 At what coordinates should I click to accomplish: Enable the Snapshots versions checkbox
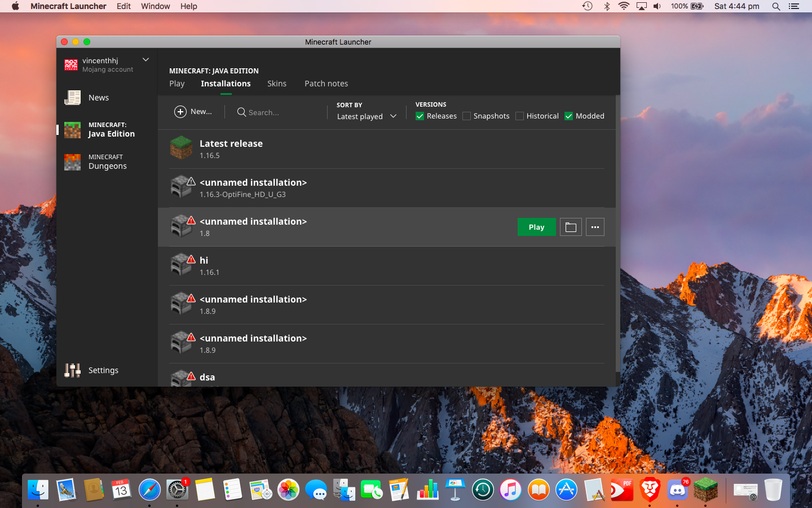pyautogui.click(x=466, y=116)
